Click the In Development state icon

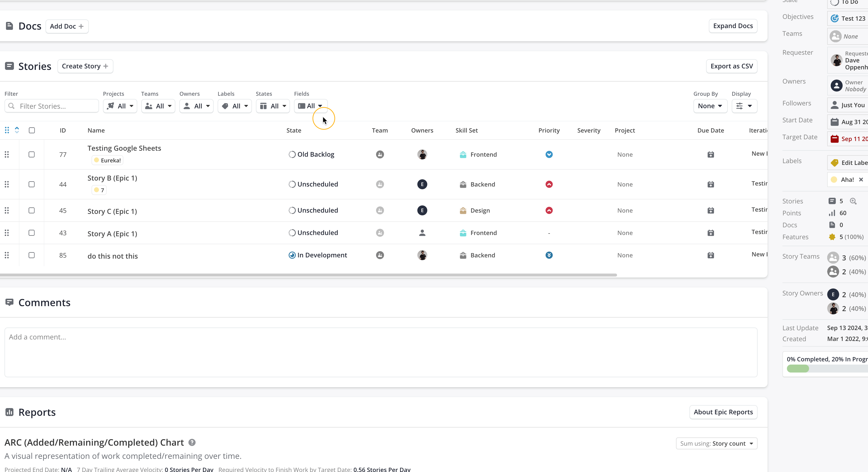click(292, 255)
